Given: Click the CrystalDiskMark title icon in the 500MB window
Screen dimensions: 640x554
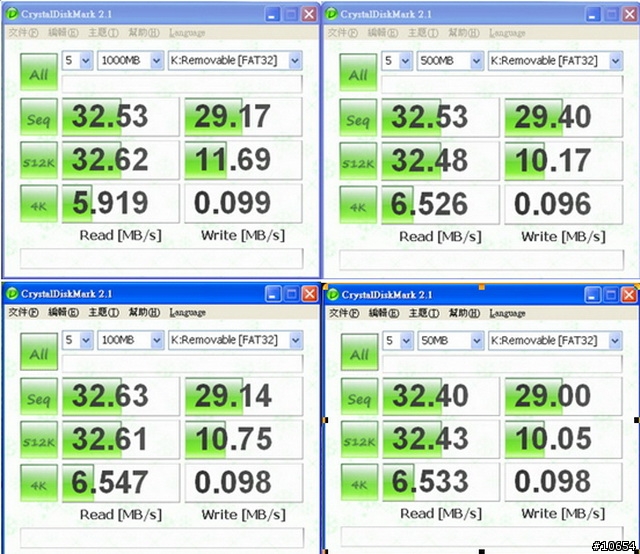Looking at the screenshot, I should [x=331, y=14].
